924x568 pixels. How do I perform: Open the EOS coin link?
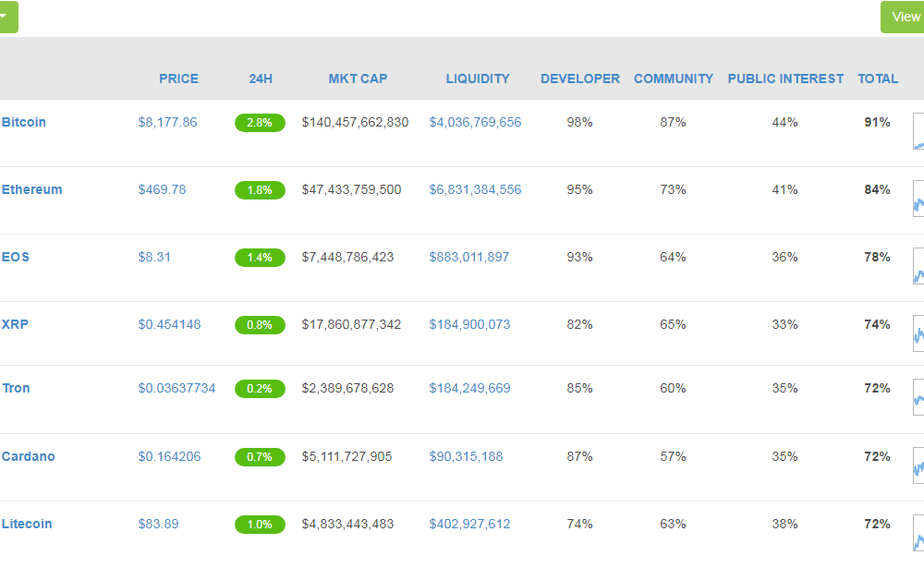coord(16,258)
